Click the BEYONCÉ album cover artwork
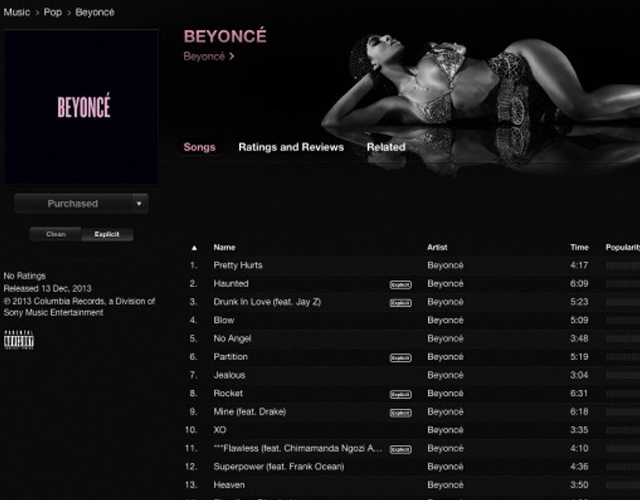The image size is (640, 500). [x=81, y=107]
